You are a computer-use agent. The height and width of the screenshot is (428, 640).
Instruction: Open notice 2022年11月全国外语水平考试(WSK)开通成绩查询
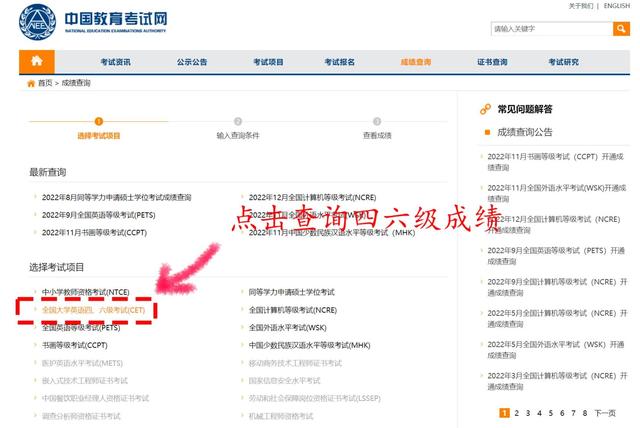point(557,193)
